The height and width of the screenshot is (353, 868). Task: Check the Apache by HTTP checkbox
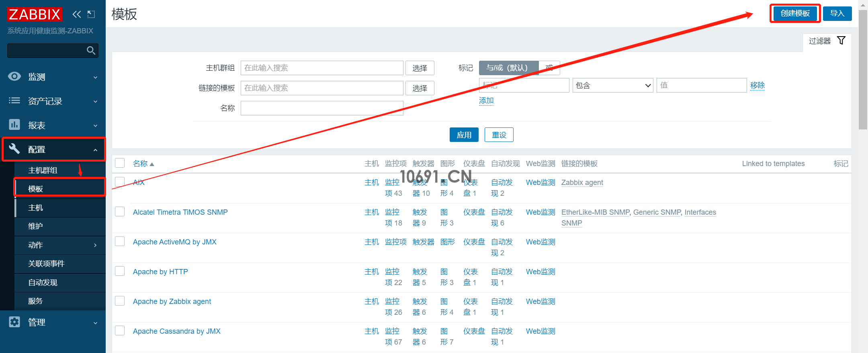point(120,271)
